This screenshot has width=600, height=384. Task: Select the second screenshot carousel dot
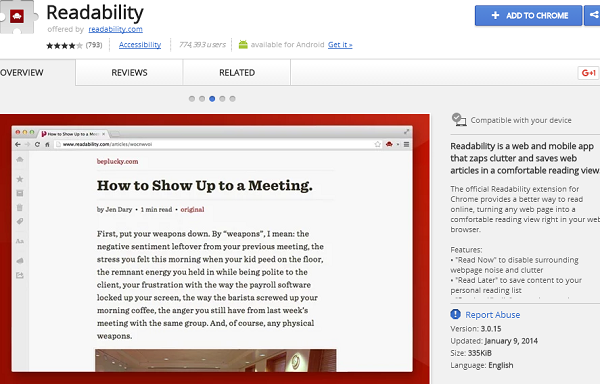pyautogui.click(x=202, y=99)
